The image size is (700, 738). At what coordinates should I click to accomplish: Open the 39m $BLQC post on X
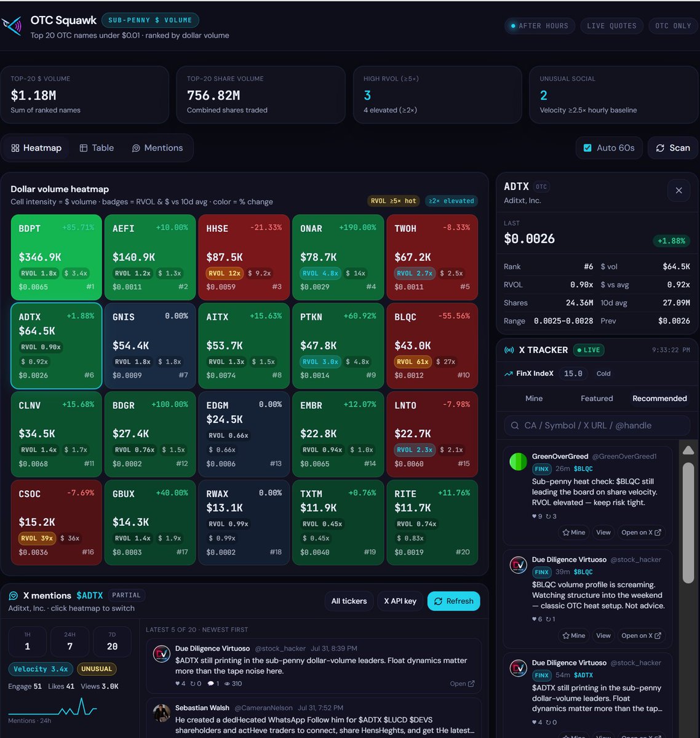tap(641, 636)
